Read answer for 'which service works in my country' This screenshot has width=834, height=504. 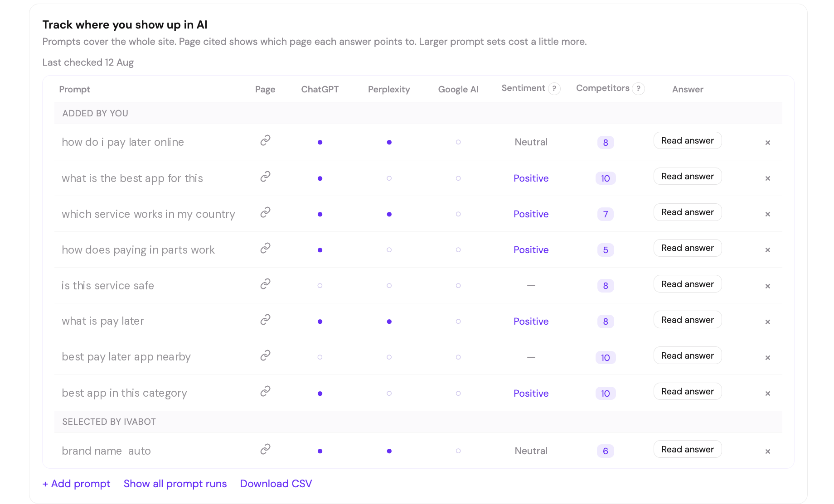tap(688, 212)
